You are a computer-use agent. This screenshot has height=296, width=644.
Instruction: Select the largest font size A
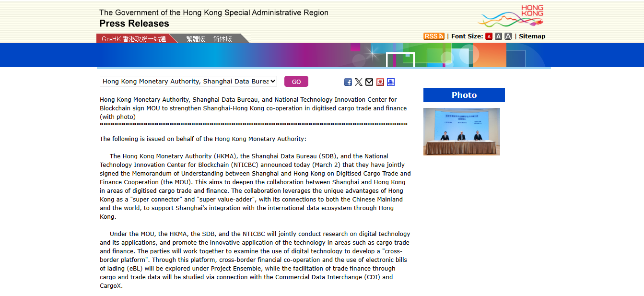pos(508,36)
